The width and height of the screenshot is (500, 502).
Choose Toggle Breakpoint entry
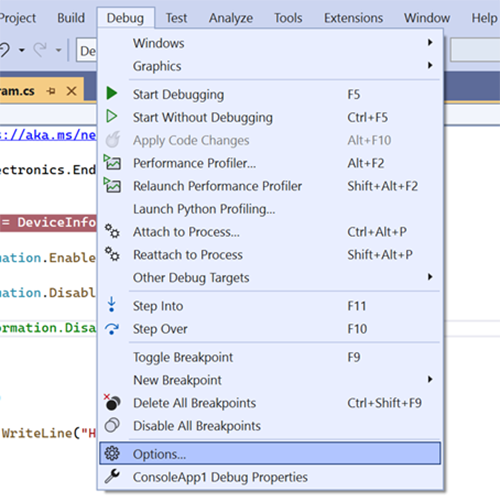click(270, 357)
